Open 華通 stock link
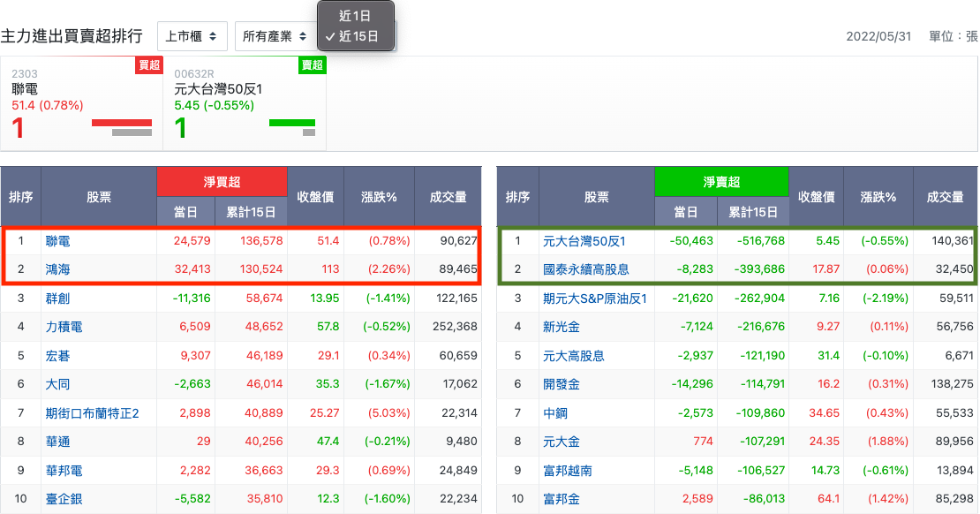The height and width of the screenshot is (514, 980). point(57,442)
